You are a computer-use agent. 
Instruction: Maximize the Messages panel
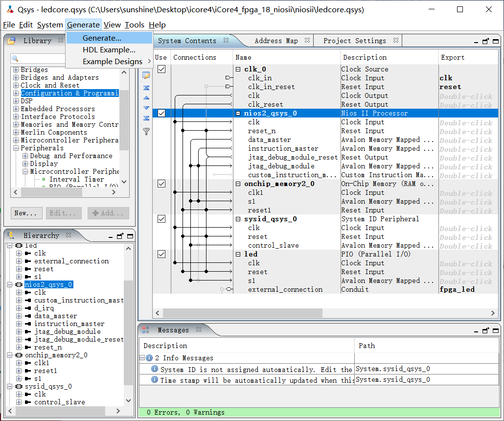495,330
